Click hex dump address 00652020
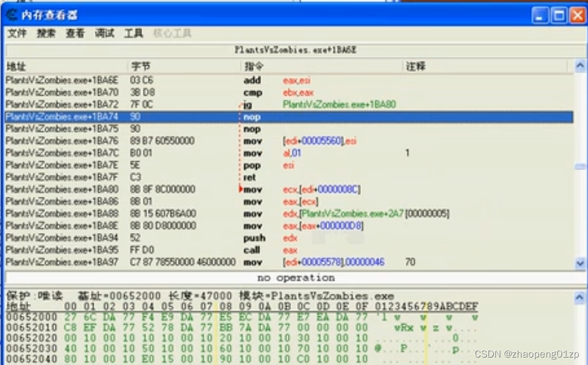This screenshot has height=365, width=588. pos(32,339)
